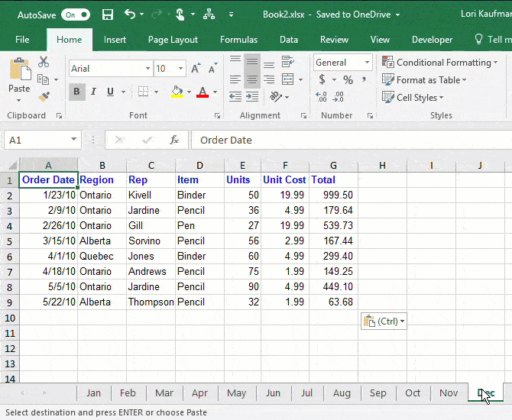This screenshot has height=420, width=512.
Task: Expand the General number format dropdown
Action: 368,63
